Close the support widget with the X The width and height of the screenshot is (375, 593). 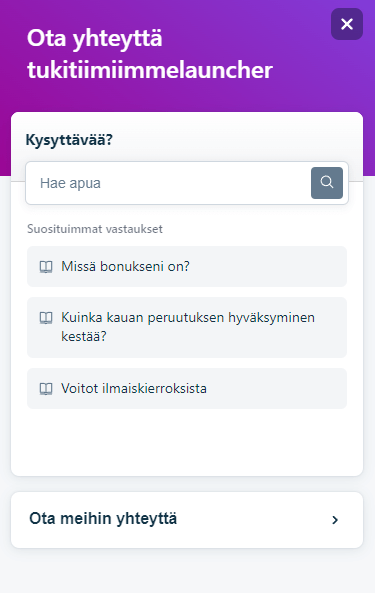(x=347, y=24)
